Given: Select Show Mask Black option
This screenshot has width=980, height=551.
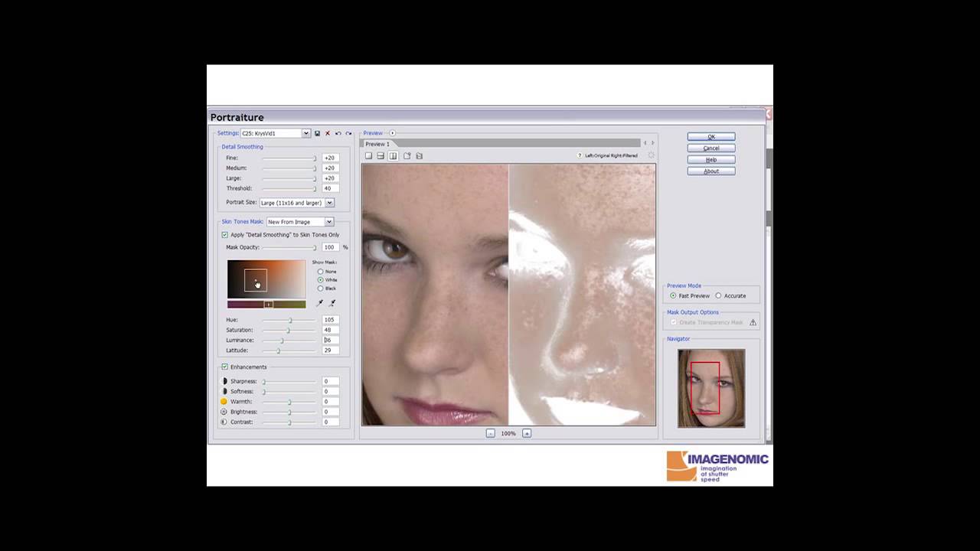Looking at the screenshot, I should point(320,289).
